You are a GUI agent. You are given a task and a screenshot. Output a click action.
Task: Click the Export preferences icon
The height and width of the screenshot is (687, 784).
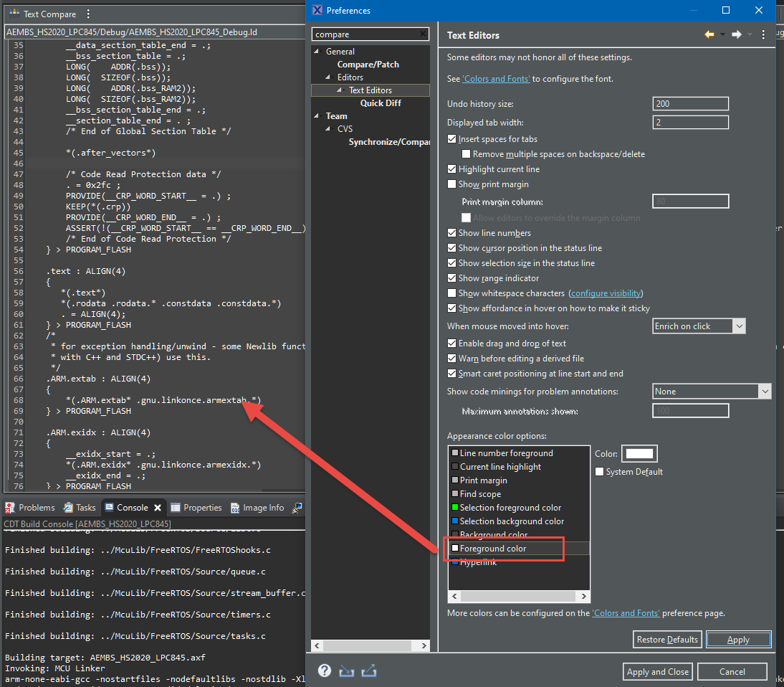[370, 671]
